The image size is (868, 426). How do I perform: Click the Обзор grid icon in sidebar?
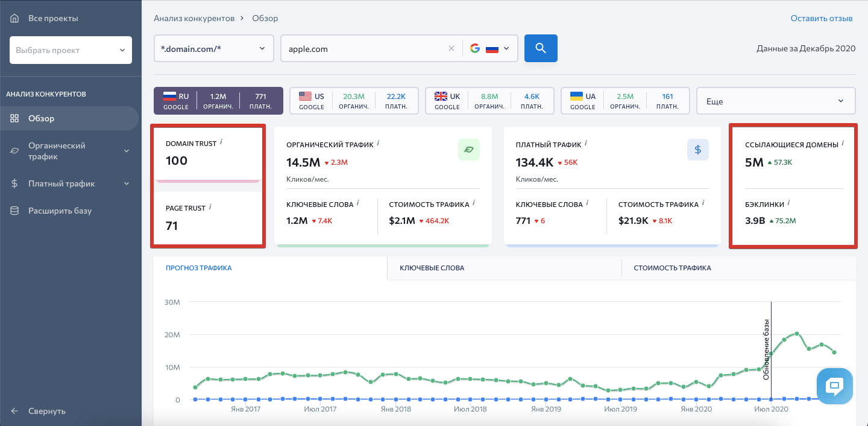coord(14,118)
